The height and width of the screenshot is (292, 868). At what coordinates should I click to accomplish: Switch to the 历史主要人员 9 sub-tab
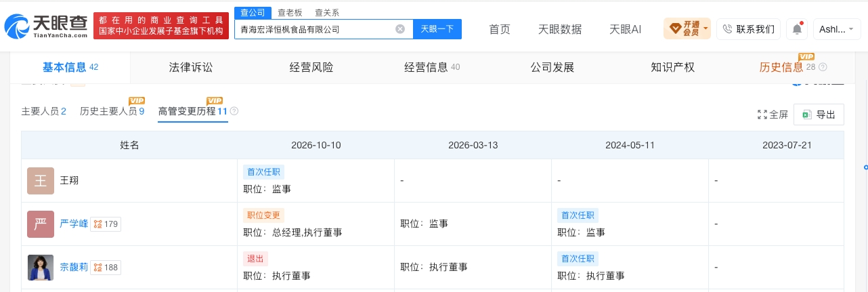click(112, 111)
